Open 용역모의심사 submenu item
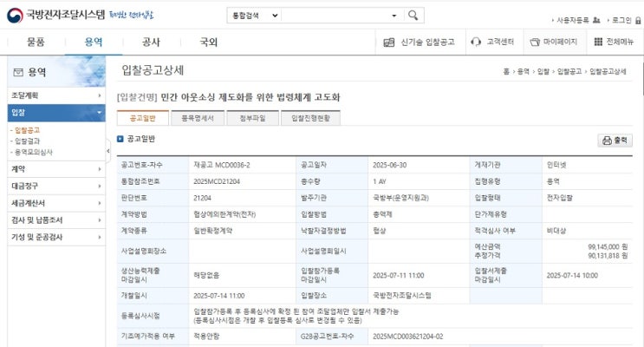The image size is (644, 347). point(34,152)
